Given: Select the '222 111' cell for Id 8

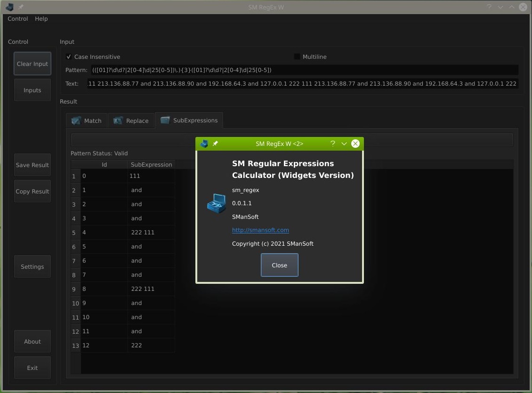Looking at the screenshot, I should 151,289.
